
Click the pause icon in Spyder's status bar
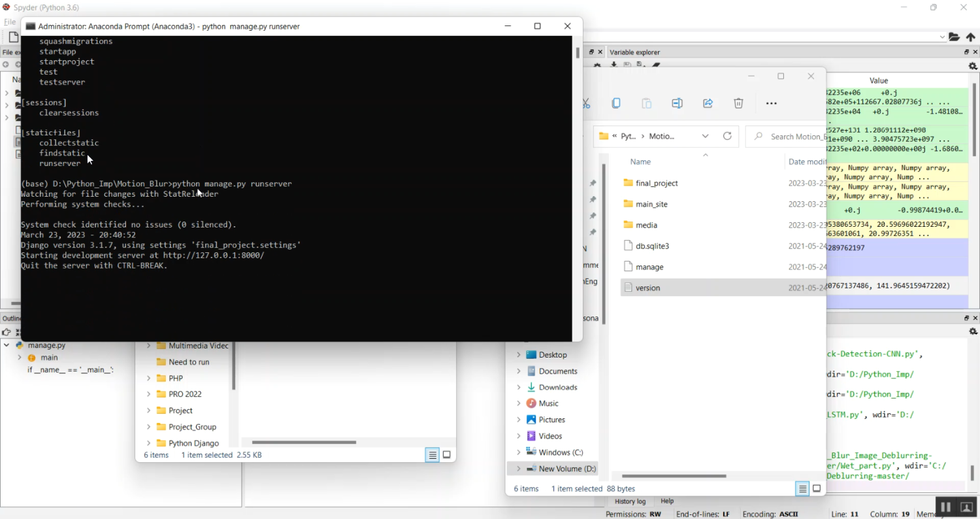point(945,507)
